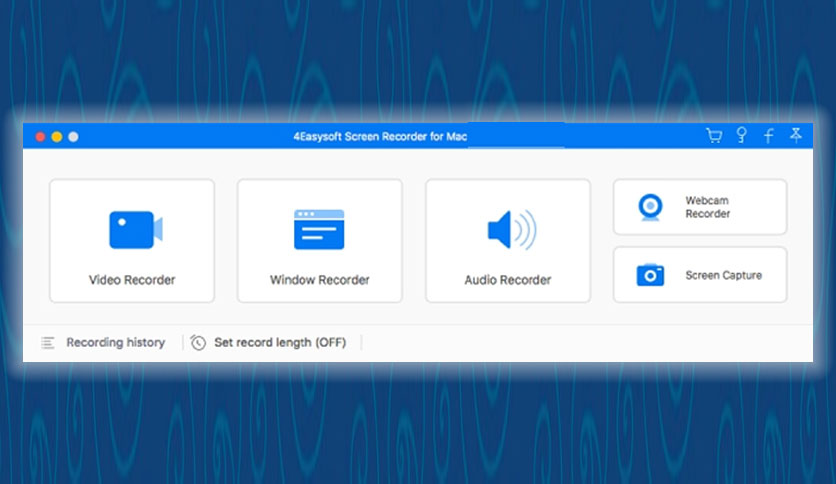Click the clock icon beside record length
This screenshot has height=484, width=836.
coord(198,343)
